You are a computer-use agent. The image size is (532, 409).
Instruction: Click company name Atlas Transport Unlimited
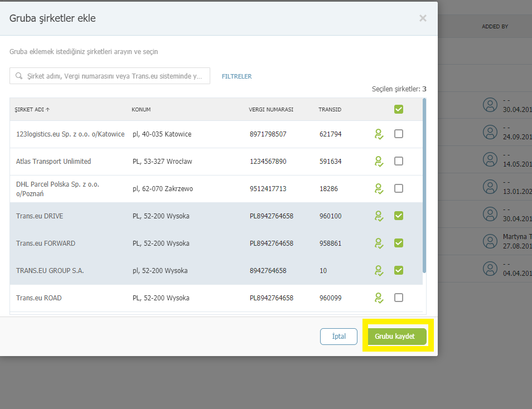pyautogui.click(x=54, y=162)
